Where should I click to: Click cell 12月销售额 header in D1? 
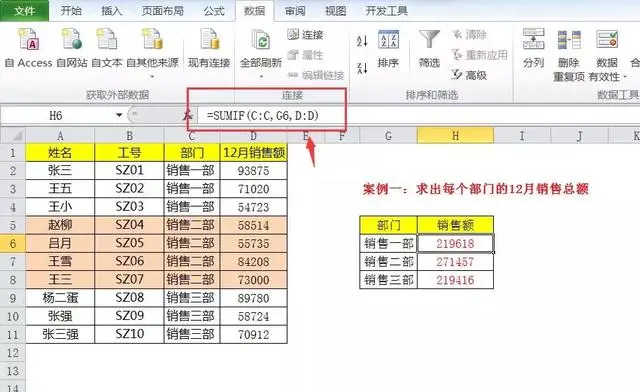coord(253,153)
